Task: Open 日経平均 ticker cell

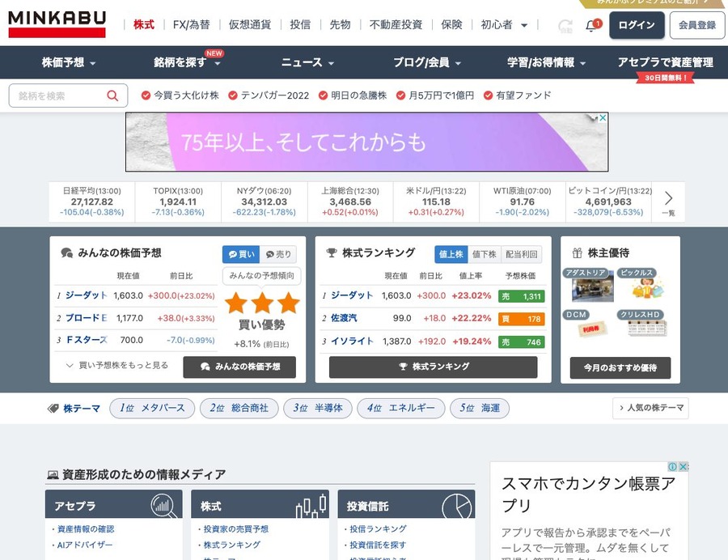Action: pyautogui.click(x=92, y=202)
